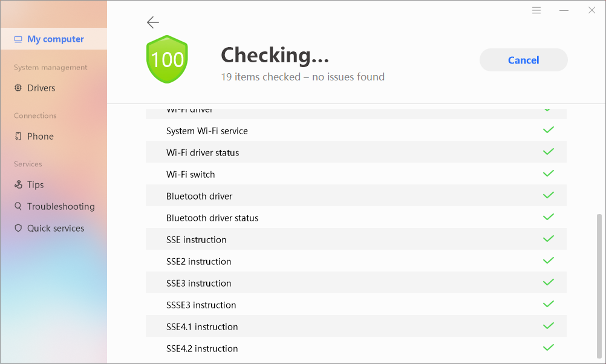The width and height of the screenshot is (606, 364).
Task: Click the Troubleshooting magnifier icon
Action: [x=18, y=207]
